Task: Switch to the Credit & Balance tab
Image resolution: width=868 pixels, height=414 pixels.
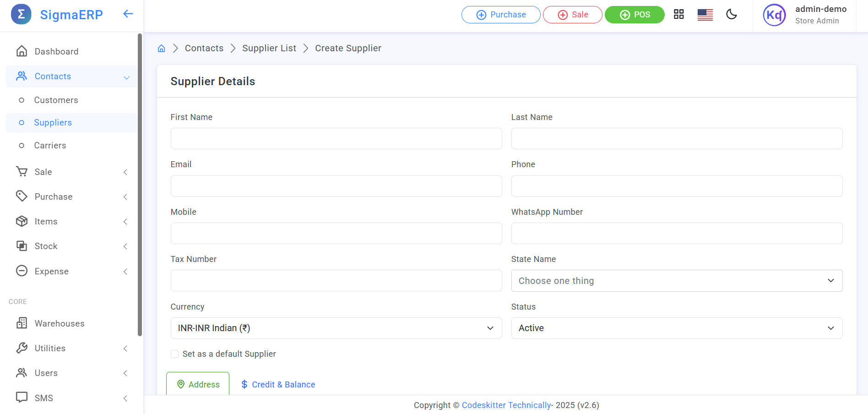Action: [x=277, y=384]
